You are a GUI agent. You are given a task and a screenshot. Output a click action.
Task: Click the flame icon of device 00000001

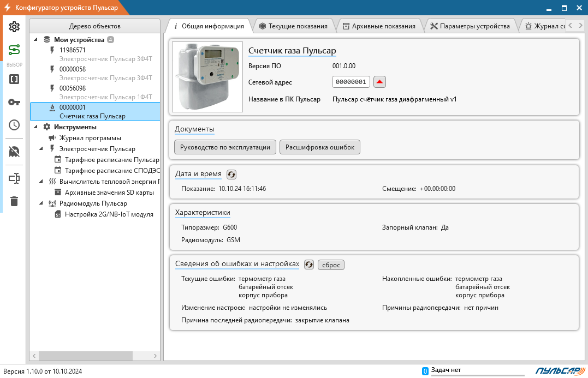[x=52, y=107]
